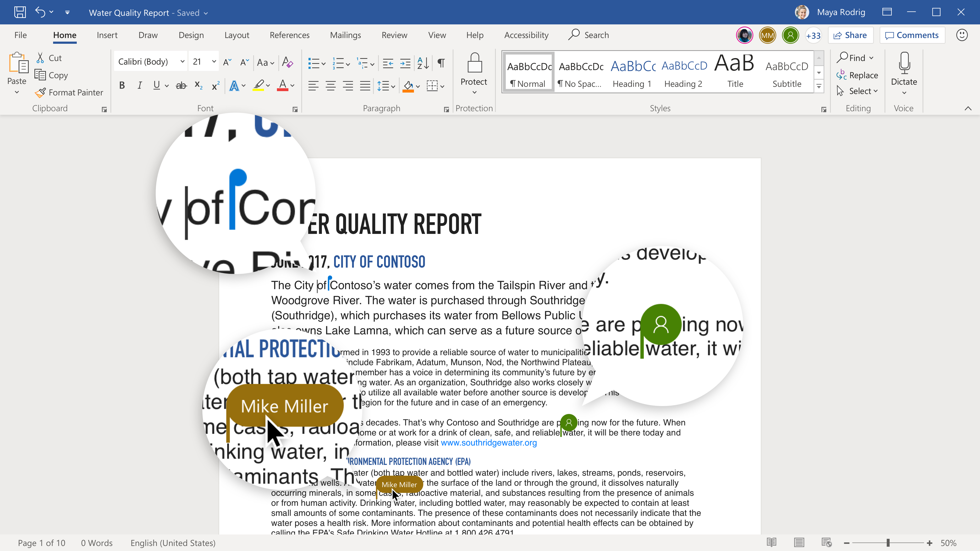Activate Format Painter brush
Image resolution: width=980 pixels, height=551 pixels.
40,93
